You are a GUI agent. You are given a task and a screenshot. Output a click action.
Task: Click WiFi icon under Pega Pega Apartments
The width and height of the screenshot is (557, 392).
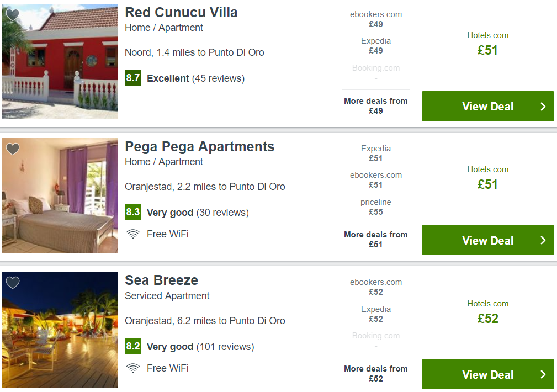point(133,234)
